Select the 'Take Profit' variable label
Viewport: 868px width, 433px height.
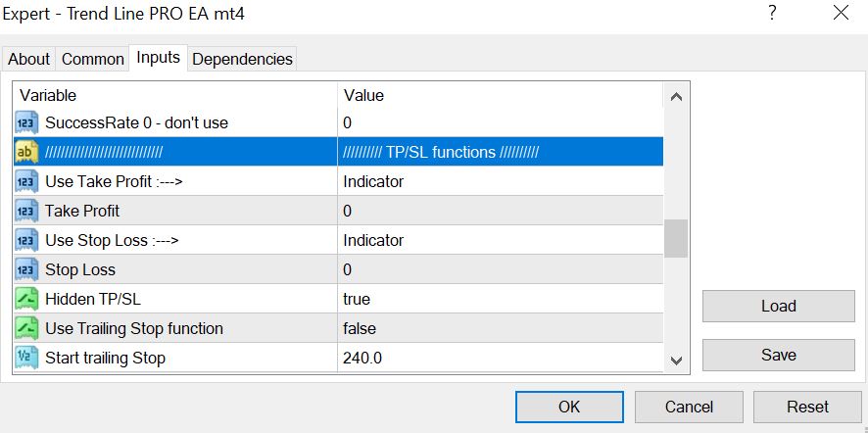tap(82, 211)
